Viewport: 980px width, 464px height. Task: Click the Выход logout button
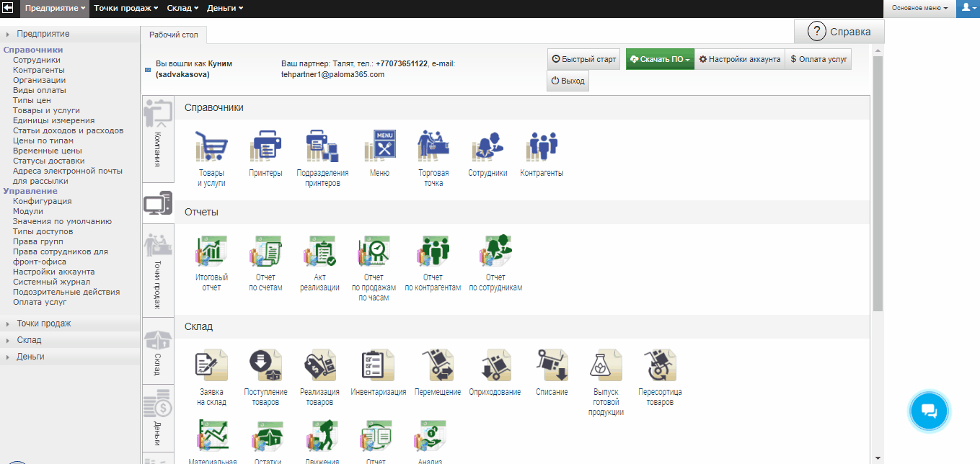tap(568, 81)
